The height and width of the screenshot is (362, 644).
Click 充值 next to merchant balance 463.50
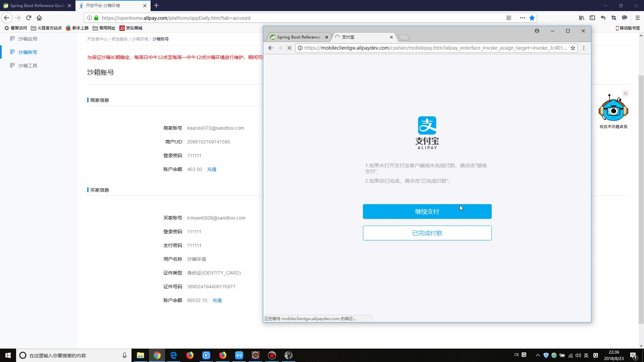[212, 169]
